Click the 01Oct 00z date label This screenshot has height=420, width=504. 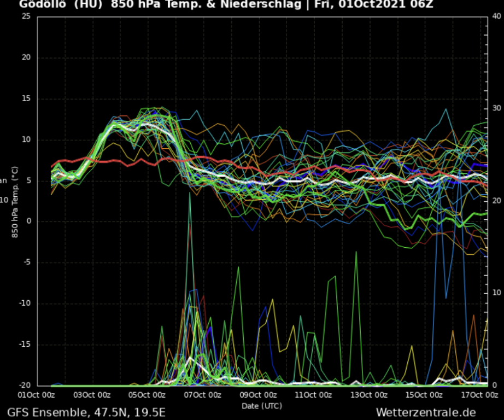point(37,395)
